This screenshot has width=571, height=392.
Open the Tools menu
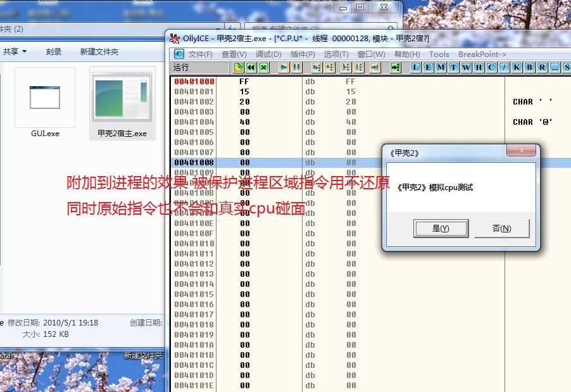(439, 54)
